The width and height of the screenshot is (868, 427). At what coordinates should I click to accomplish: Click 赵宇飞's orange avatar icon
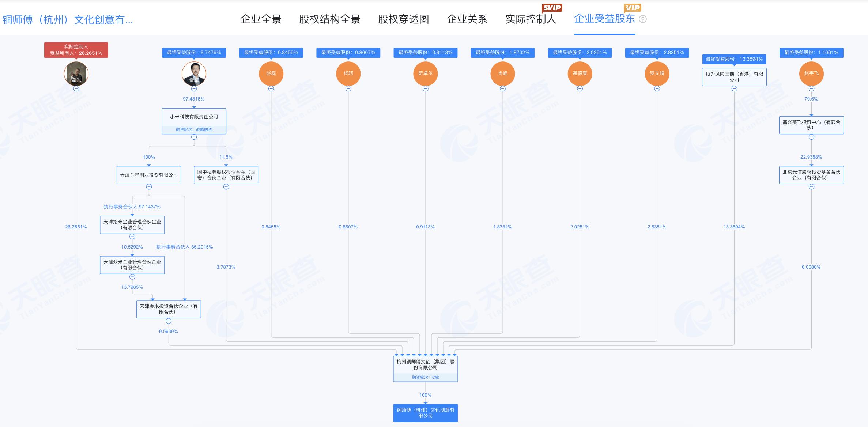pyautogui.click(x=812, y=73)
